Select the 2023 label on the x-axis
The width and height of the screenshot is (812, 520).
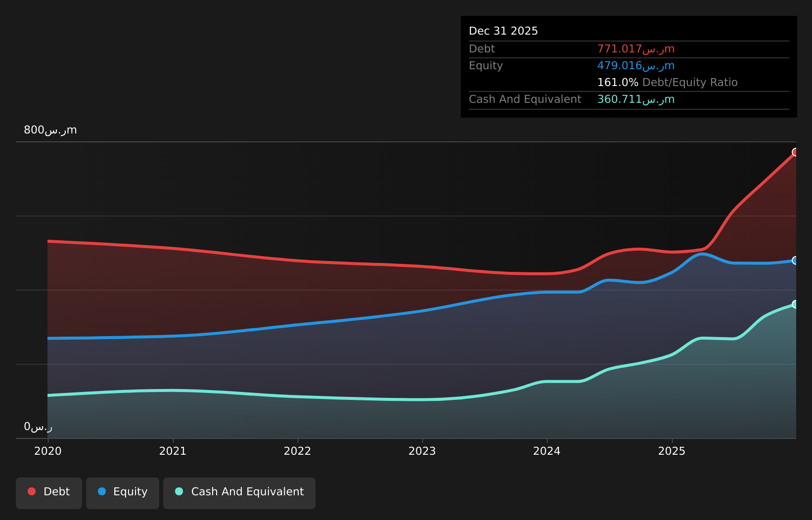[x=423, y=451]
